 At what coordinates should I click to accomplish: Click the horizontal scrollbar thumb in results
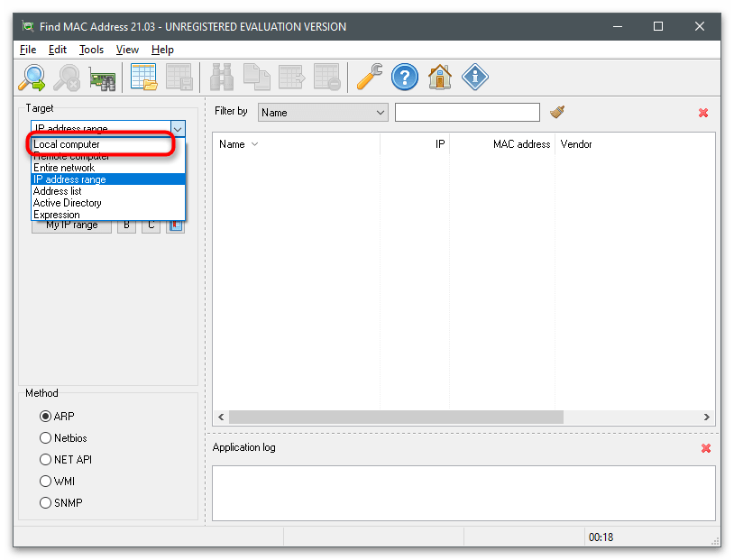396,418
